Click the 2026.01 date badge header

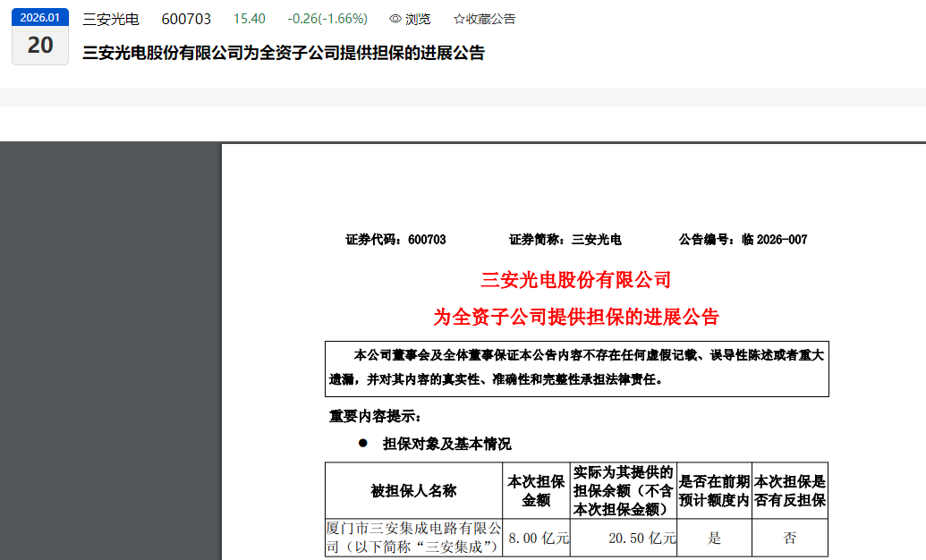pyautogui.click(x=40, y=18)
